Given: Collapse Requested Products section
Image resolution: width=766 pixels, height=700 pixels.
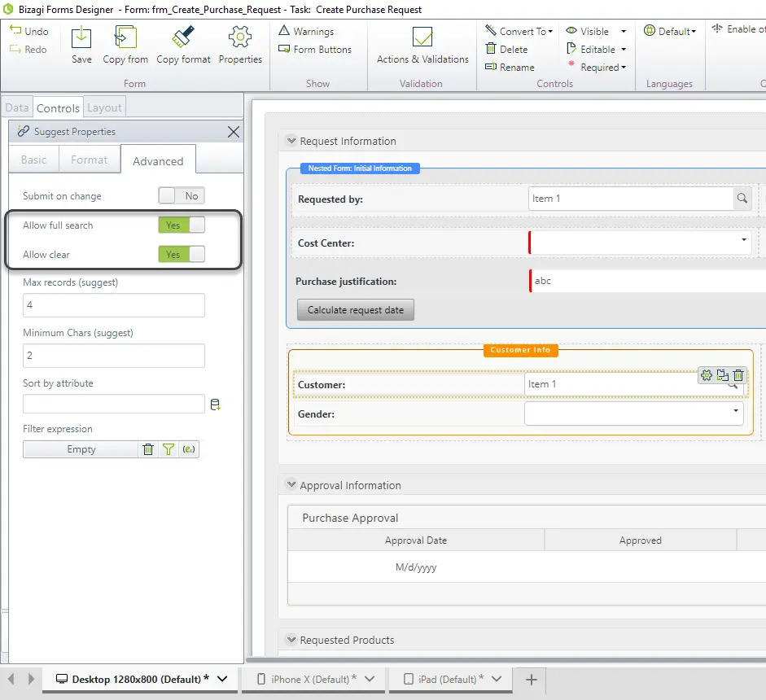Looking at the screenshot, I should click(291, 640).
